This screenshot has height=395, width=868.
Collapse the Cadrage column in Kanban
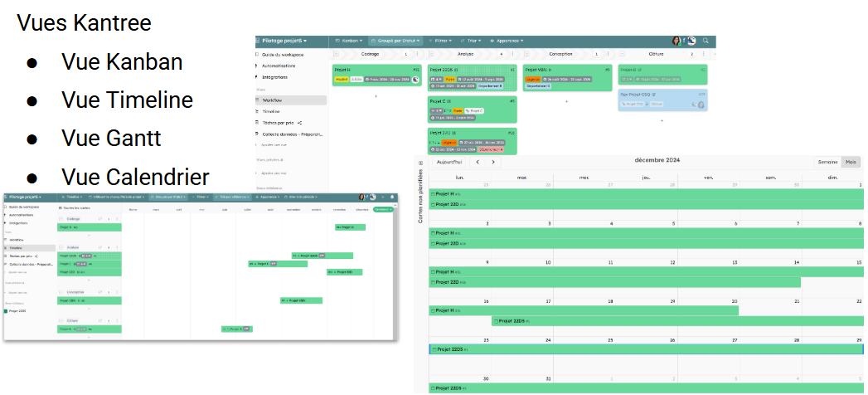[337, 54]
